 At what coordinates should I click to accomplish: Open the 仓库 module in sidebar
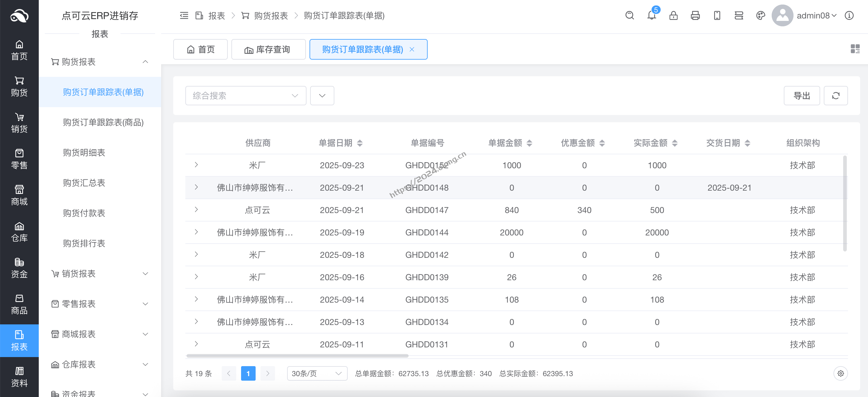[19, 232]
